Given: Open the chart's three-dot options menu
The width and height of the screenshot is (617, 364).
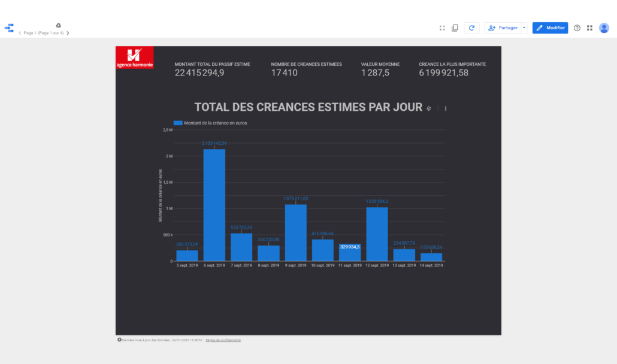Looking at the screenshot, I should [445, 108].
